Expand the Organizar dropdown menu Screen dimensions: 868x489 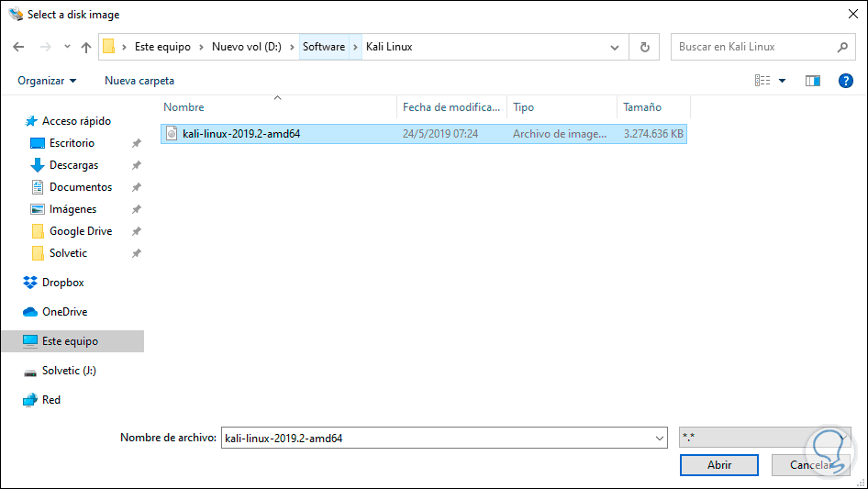point(47,81)
